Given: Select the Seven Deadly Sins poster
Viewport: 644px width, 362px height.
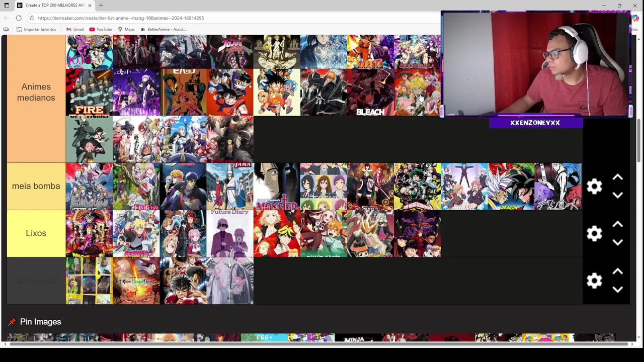Looking at the screenshot, I should click(417, 93).
